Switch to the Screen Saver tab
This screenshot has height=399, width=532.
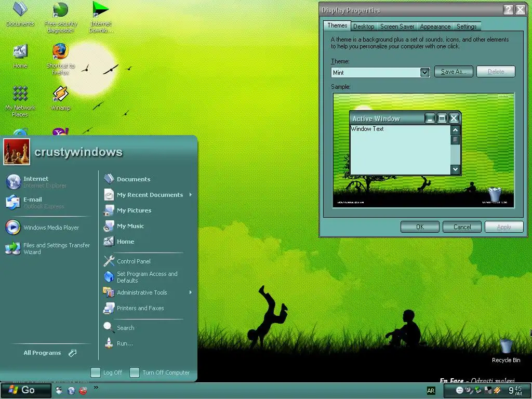397,26
